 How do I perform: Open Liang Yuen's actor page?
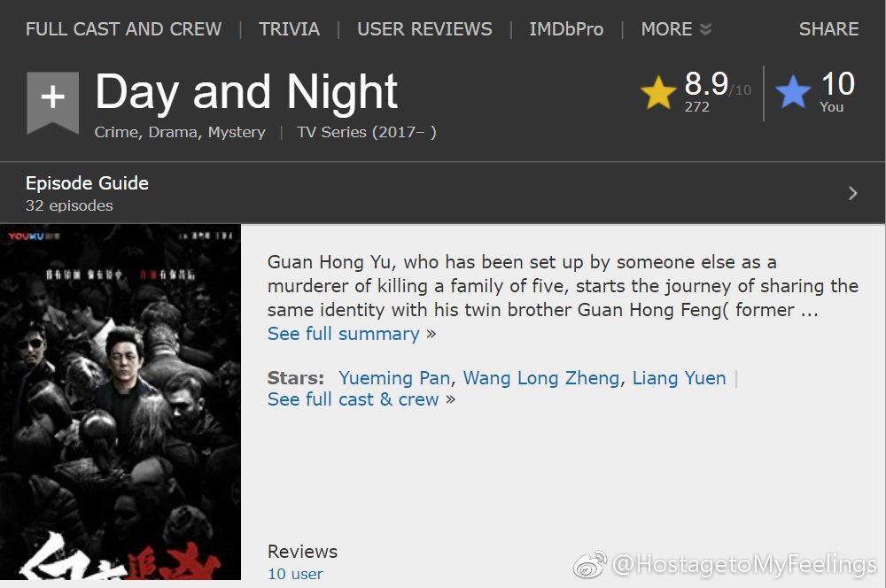click(x=679, y=378)
